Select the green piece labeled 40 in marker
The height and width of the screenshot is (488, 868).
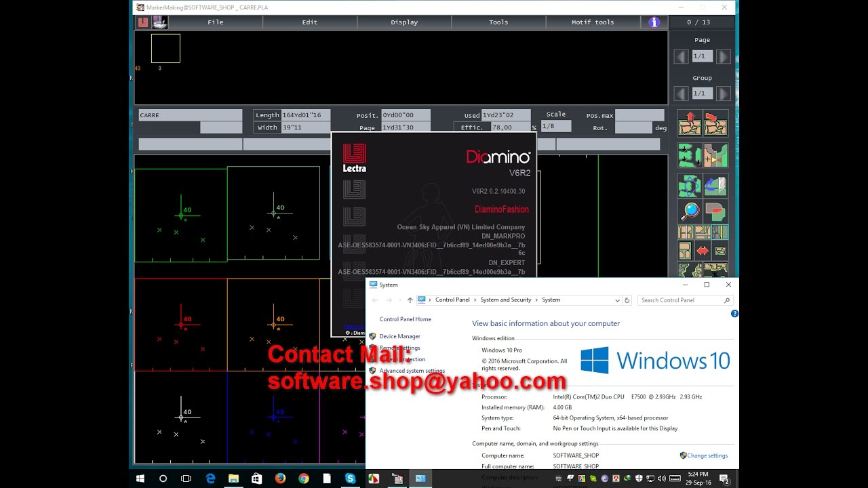(180, 215)
